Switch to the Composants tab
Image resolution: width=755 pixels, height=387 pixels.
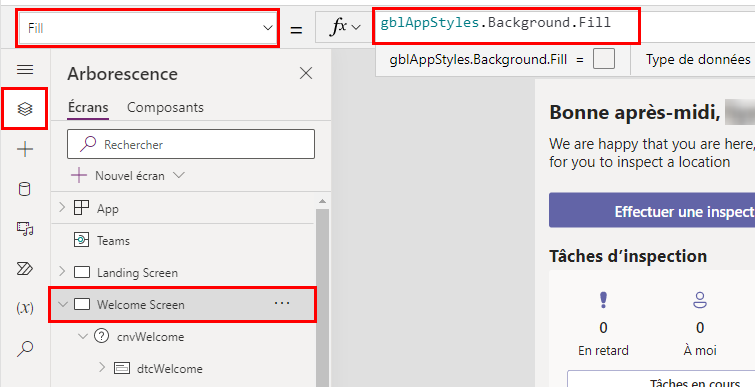coord(165,107)
